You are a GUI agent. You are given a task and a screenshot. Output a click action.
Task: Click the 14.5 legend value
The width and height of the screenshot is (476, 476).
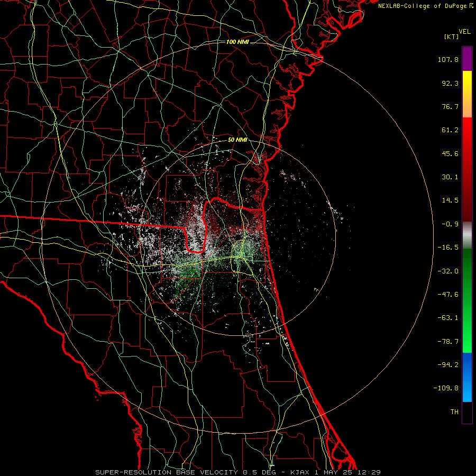click(450, 200)
